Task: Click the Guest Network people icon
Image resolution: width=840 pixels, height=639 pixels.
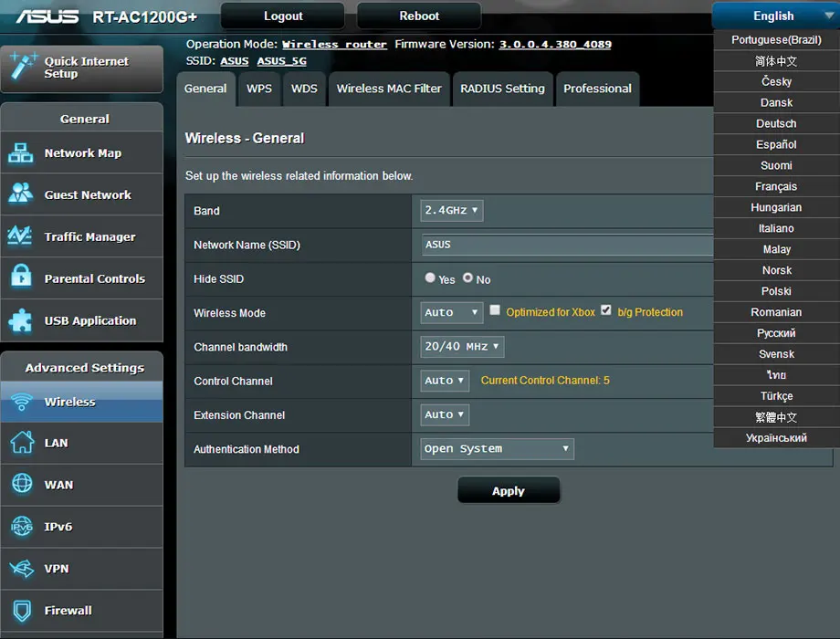Action: click(21, 193)
